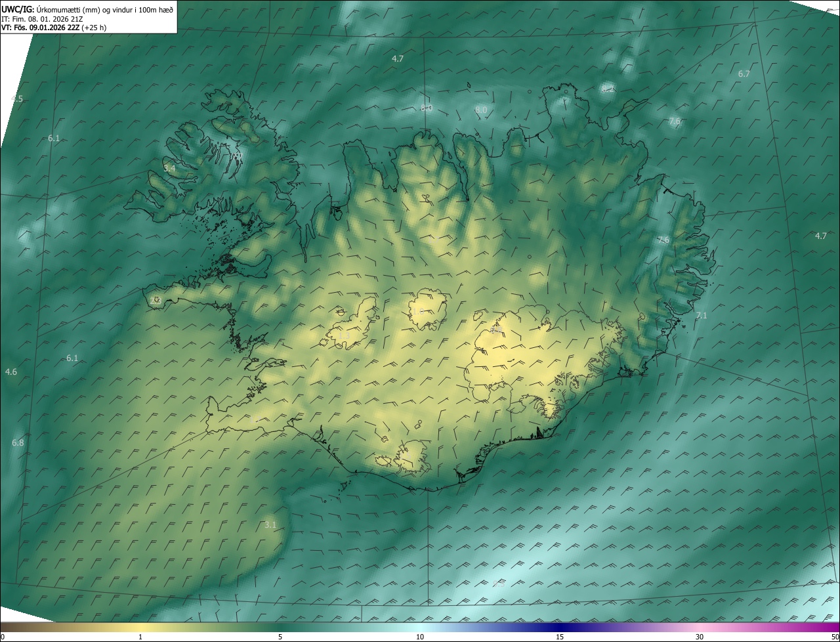Select the 30 tick label on the colour scale
This screenshot has width=840, height=642.
pyautogui.click(x=700, y=637)
